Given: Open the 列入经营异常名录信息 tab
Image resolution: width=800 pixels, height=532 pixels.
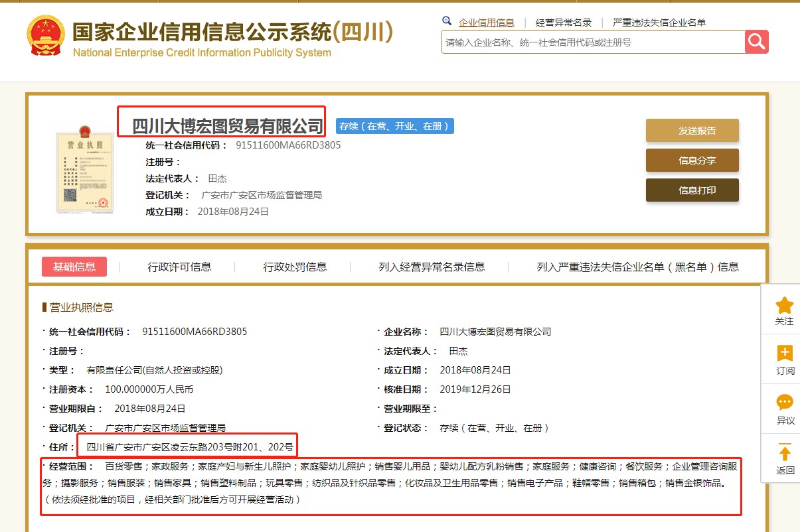Looking at the screenshot, I should [432, 267].
